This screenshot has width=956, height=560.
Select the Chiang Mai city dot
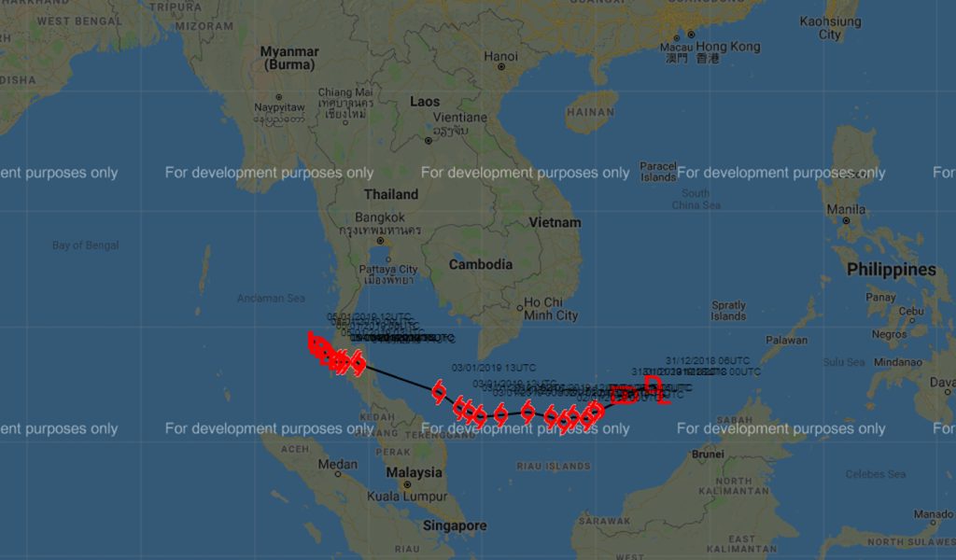click(x=345, y=122)
